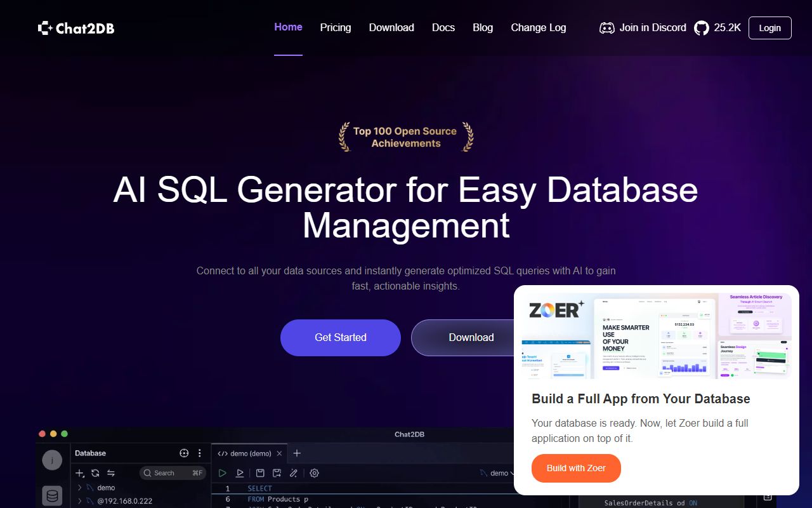This screenshot has width=812, height=508.
Task: Go to the Pricing menu item
Action: tap(335, 28)
